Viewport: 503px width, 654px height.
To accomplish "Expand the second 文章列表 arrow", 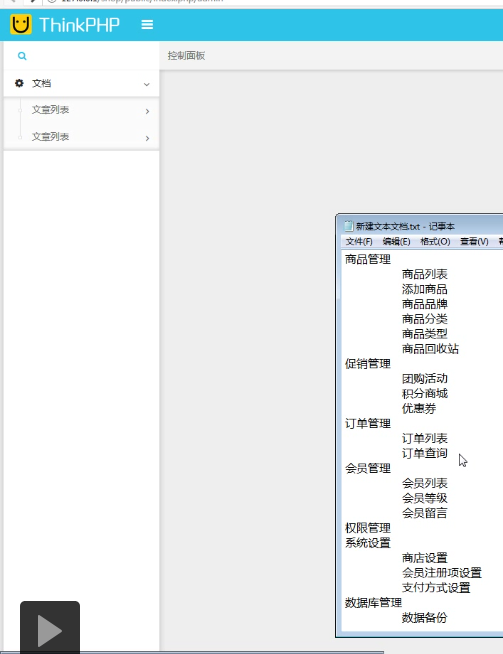I will tap(147, 138).
